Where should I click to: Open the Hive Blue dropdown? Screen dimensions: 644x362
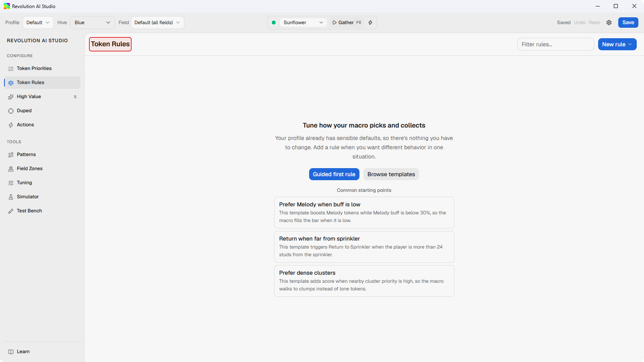coord(93,23)
